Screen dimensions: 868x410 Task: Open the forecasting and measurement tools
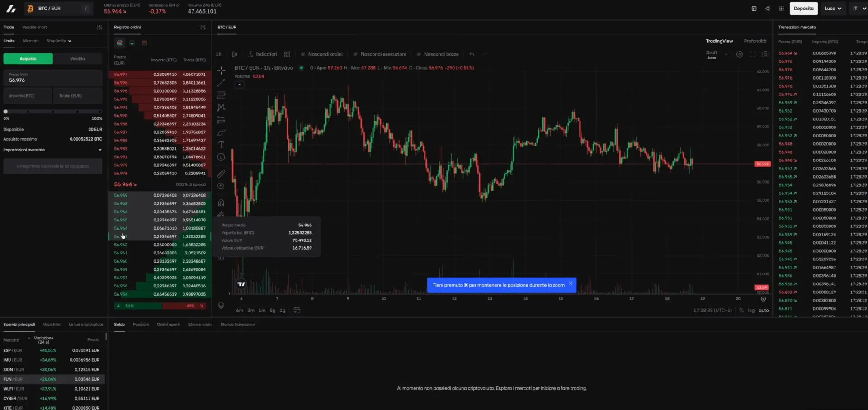pos(221,120)
